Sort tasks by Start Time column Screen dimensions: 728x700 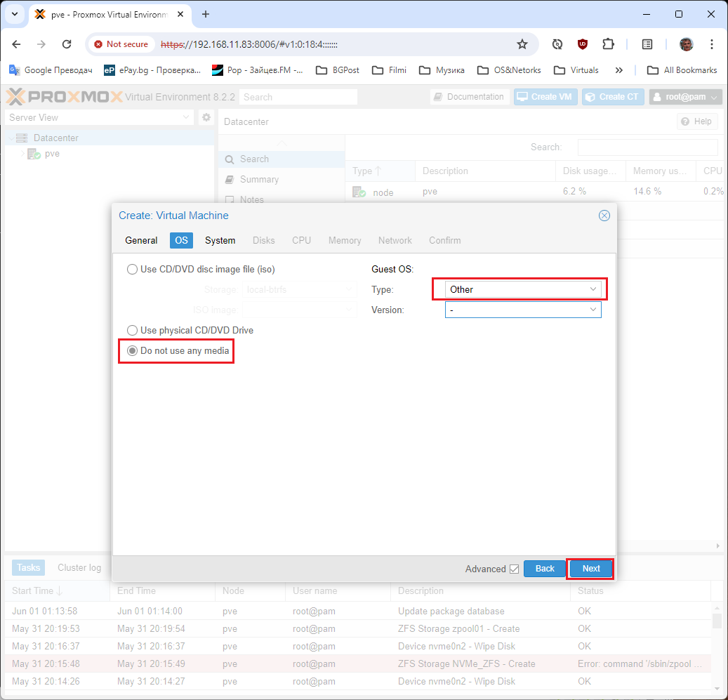(57, 591)
